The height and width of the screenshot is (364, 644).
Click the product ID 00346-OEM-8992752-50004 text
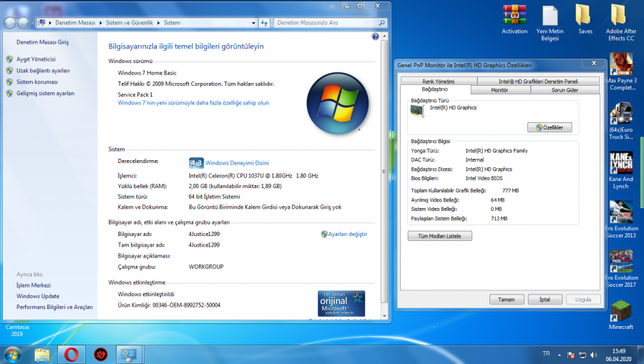coord(187,305)
